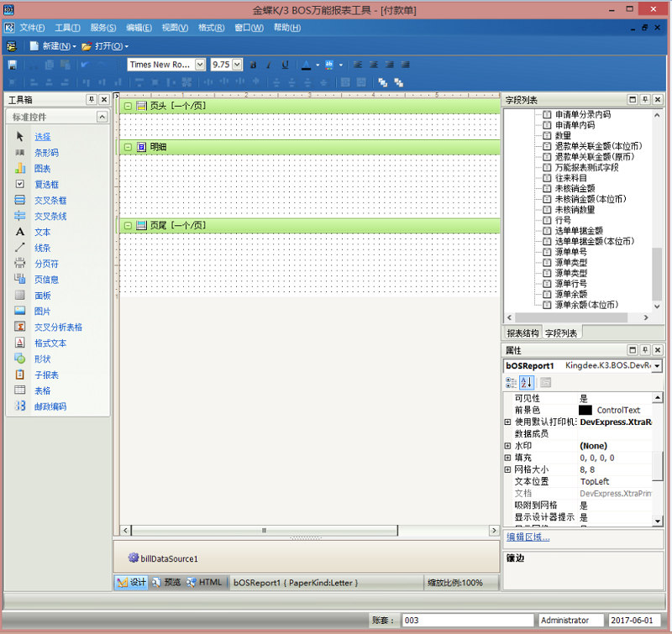Toggle underline formatting button
Image resolution: width=672 pixels, height=634 pixels.
285,65
